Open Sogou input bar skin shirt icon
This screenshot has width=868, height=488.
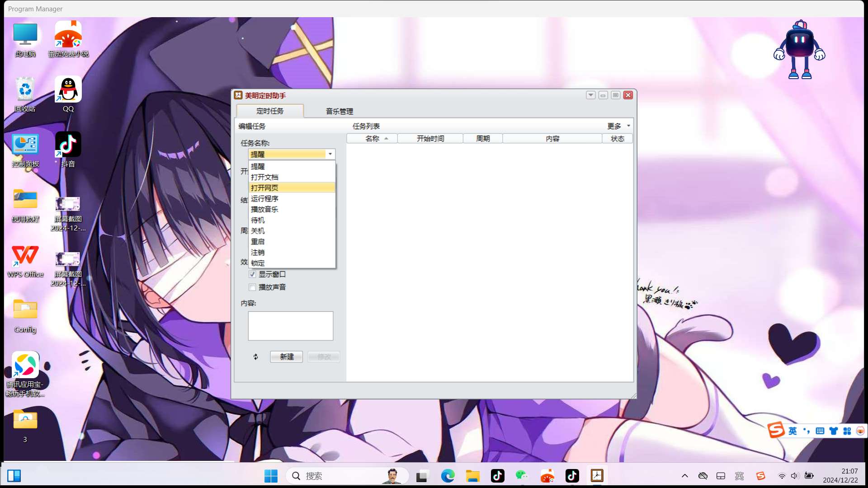pyautogui.click(x=833, y=431)
